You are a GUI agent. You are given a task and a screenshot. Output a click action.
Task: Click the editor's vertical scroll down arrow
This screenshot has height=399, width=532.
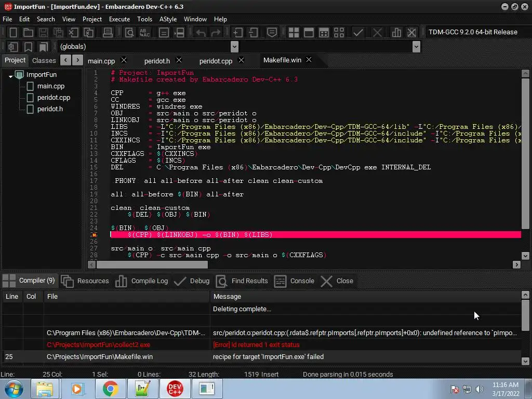525,256
